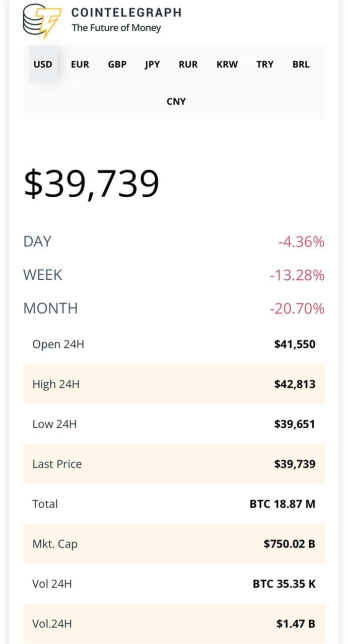This screenshot has width=348, height=644.
Task: Switch to the EUR currency tab
Action: [x=80, y=64]
